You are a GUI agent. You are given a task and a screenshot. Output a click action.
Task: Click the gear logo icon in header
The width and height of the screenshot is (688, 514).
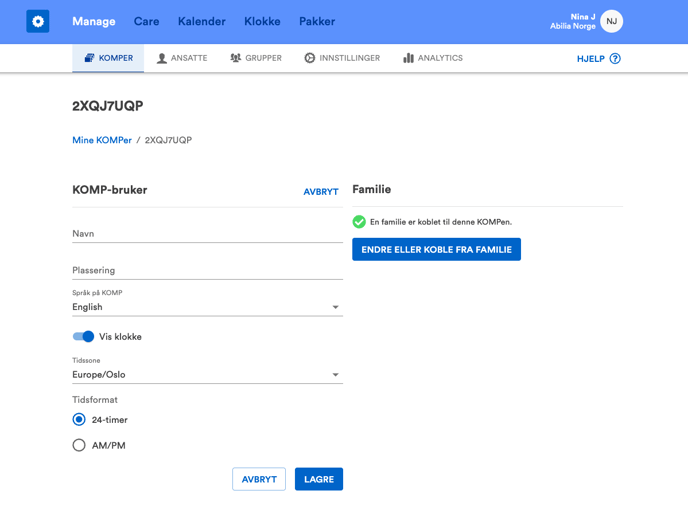click(x=38, y=22)
